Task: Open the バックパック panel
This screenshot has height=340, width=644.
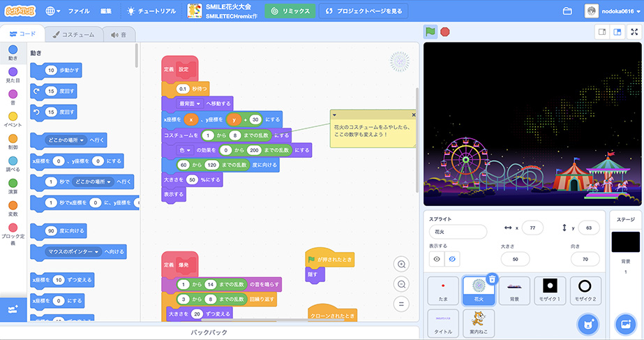Action: (x=209, y=332)
